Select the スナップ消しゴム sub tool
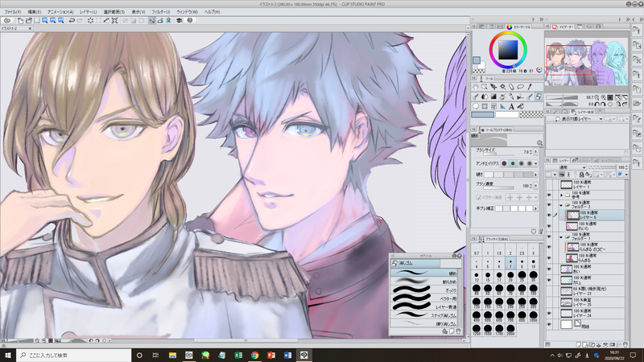 426,315
